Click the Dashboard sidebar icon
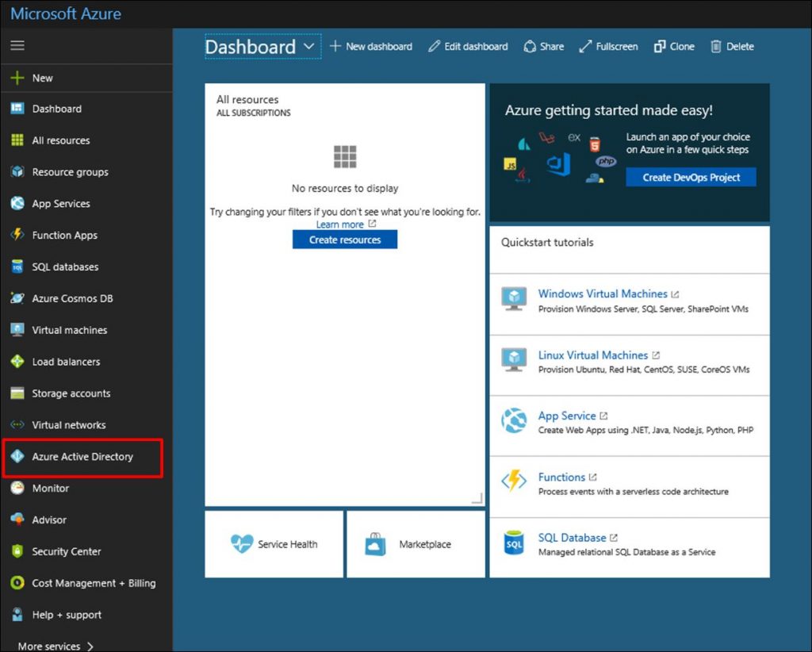Image resolution: width=812 pixels, height=652 pixels. (17, 108)
